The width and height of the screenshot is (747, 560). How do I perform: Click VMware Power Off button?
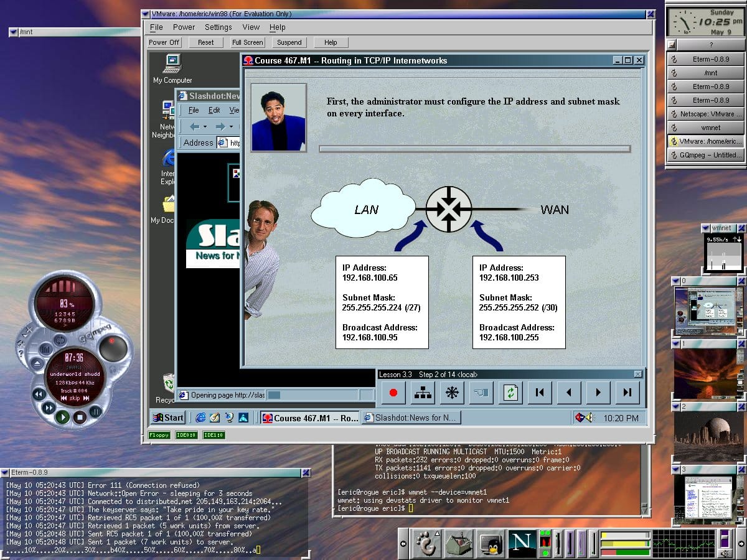point(164,42)
